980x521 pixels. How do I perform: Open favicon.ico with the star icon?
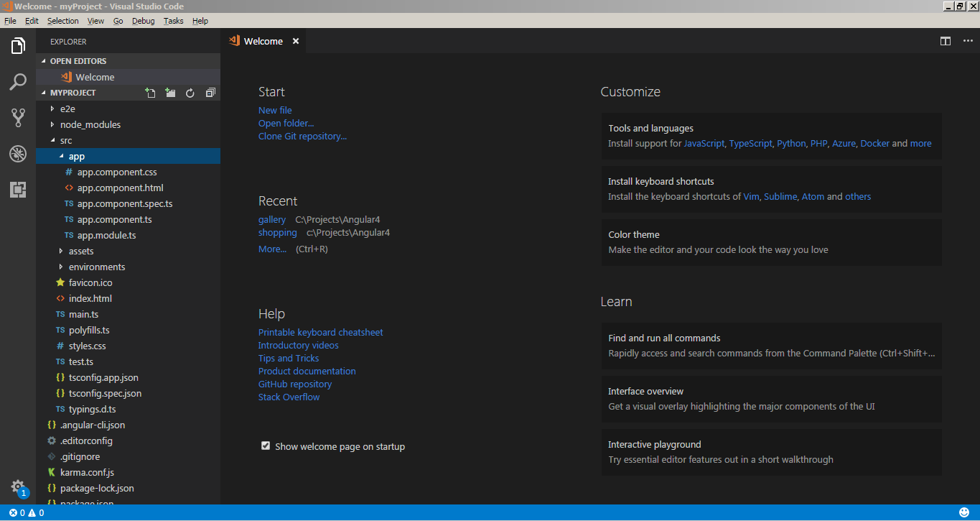[x=90, y=282]
